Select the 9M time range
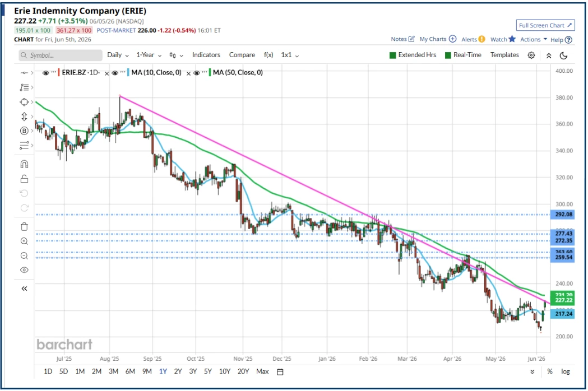The width and height of the screenshot is (588, 391). tap(147, 371)
